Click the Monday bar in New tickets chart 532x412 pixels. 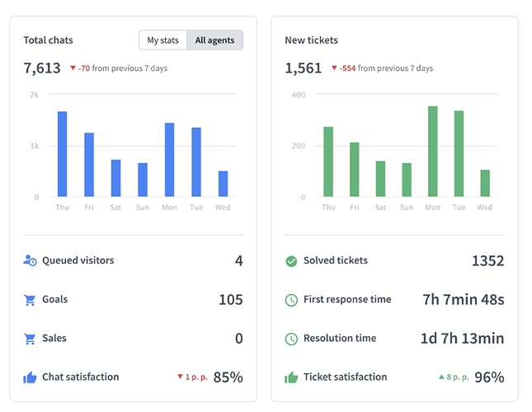coord(432,152)
